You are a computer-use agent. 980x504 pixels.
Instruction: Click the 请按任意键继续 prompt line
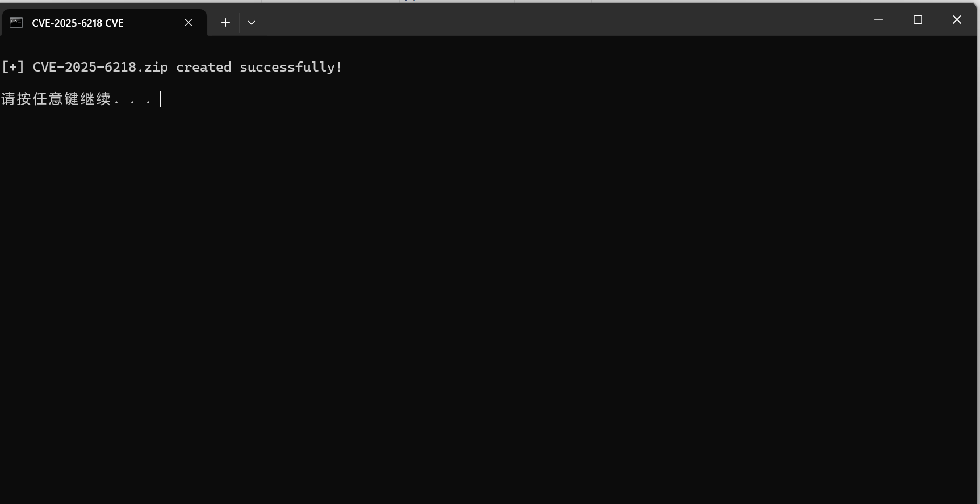point(76,99)
